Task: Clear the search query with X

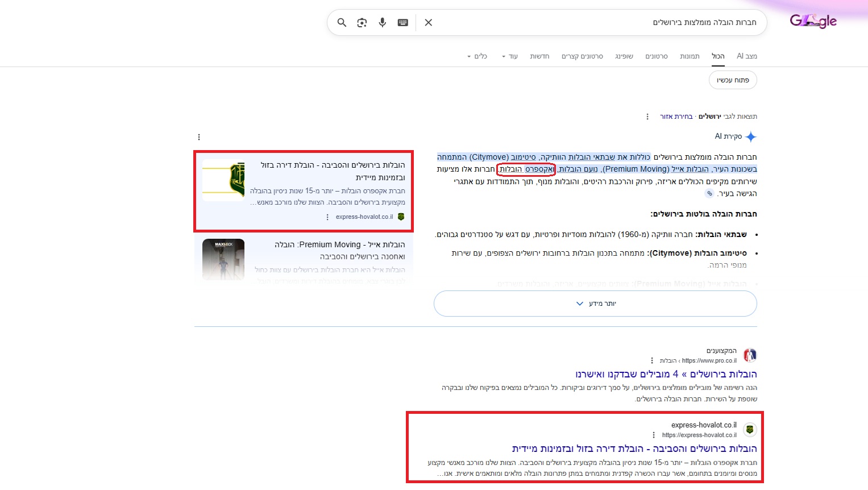Action: pyautogui.click(x=429, y=23)
